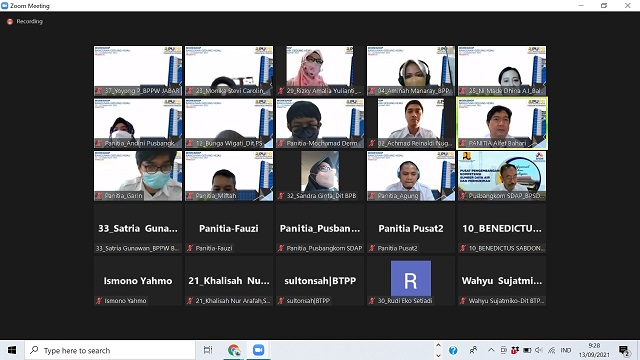Click the taskbar toolbar up arrow

pos(438,345)
